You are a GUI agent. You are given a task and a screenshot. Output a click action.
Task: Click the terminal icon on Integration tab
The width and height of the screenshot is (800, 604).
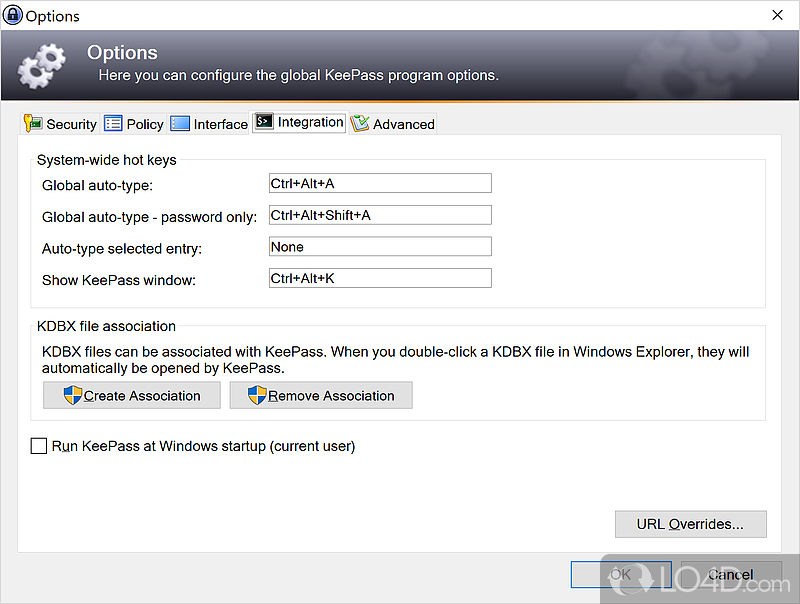coord(264,121)
